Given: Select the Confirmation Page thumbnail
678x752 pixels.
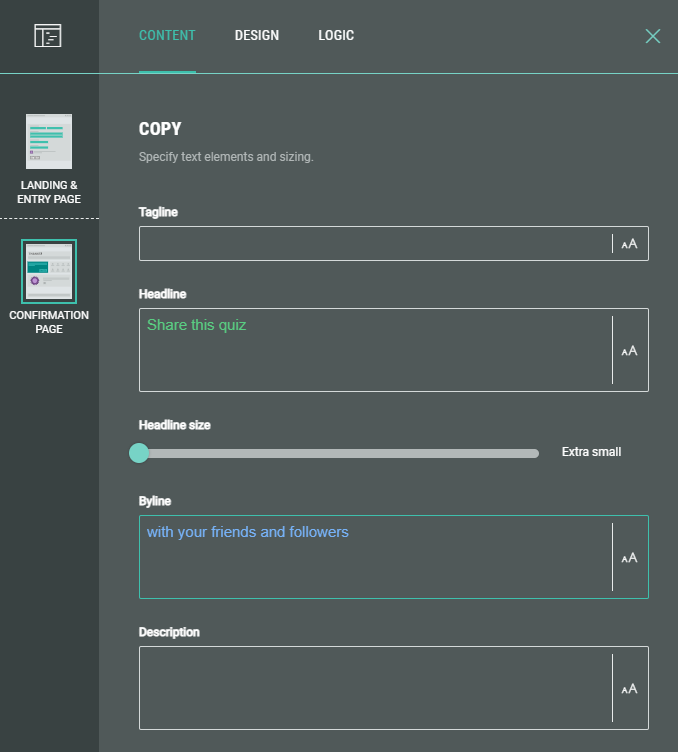Looking at the screenshot, I should tap(49, 271).
